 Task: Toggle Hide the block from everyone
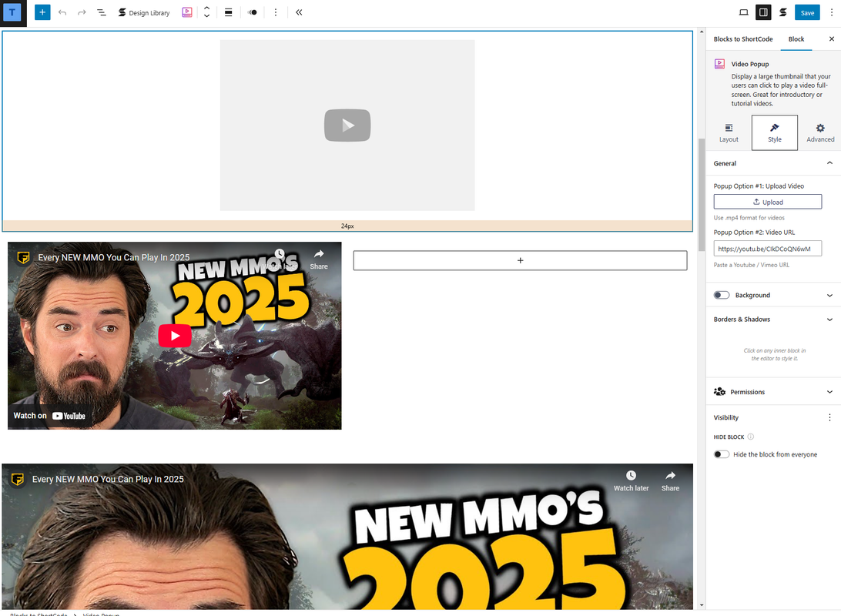point(722,454)
